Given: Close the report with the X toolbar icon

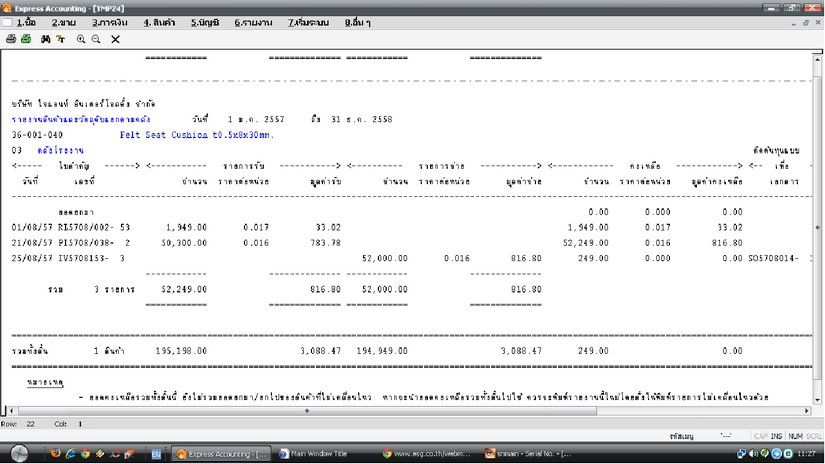Looking at the screenshot, I should [x=115, y=39].
